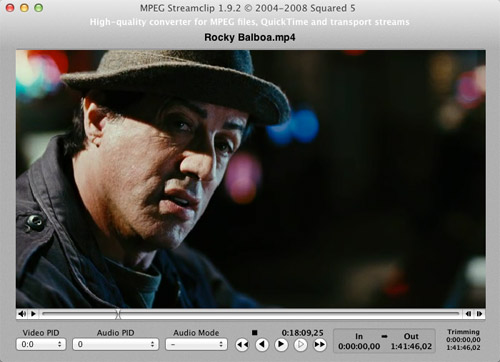Step one frame forward with the timeline-end button
Viewport: 500px width, 362px height.
click(x=479, y=314)
